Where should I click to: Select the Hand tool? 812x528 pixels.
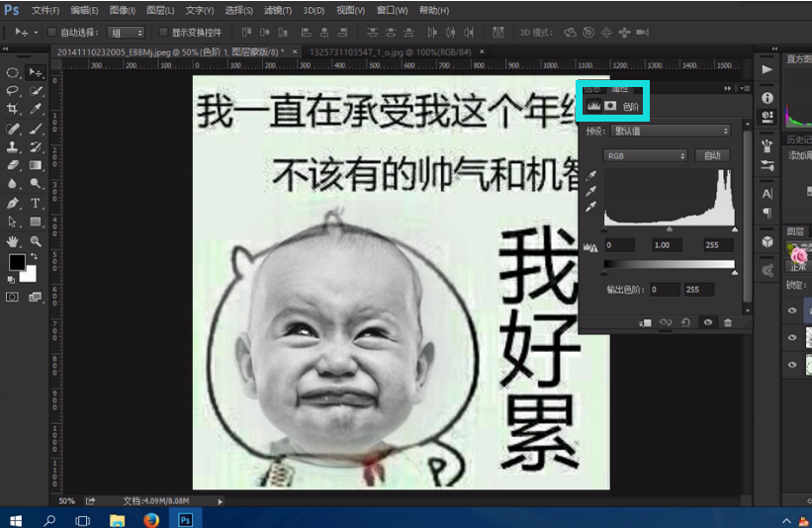(x=13, y=241)
